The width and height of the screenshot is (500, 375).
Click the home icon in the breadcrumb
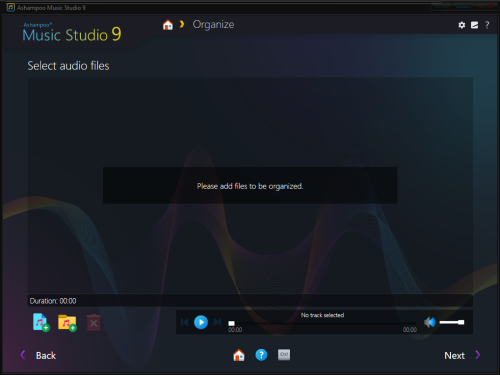point(168,25)
